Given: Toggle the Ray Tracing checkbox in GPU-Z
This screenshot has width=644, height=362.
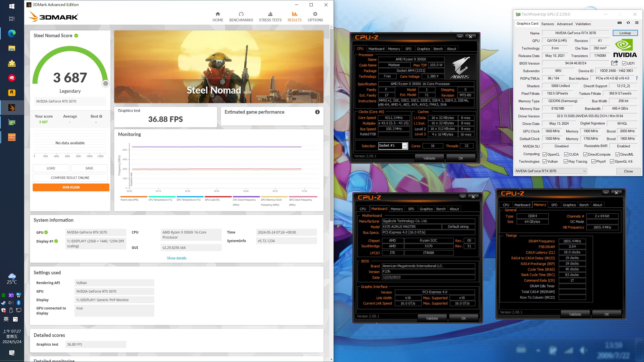Looking at the screenshot, I should point(566,161).
